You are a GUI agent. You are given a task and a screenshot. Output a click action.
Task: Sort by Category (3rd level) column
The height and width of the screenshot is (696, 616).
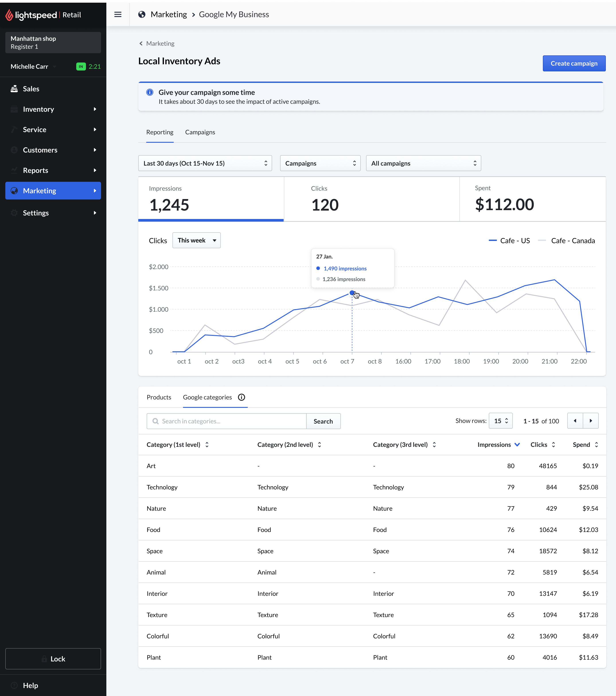pos(434,445)
